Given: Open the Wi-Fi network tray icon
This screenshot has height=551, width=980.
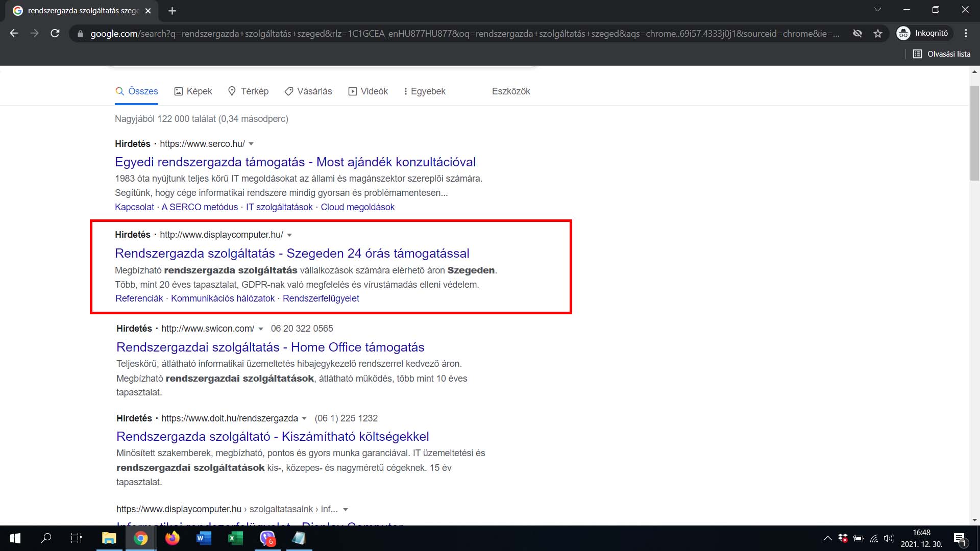Looking at the screenshot, I should pyautogui.click(x=874, y=538).
